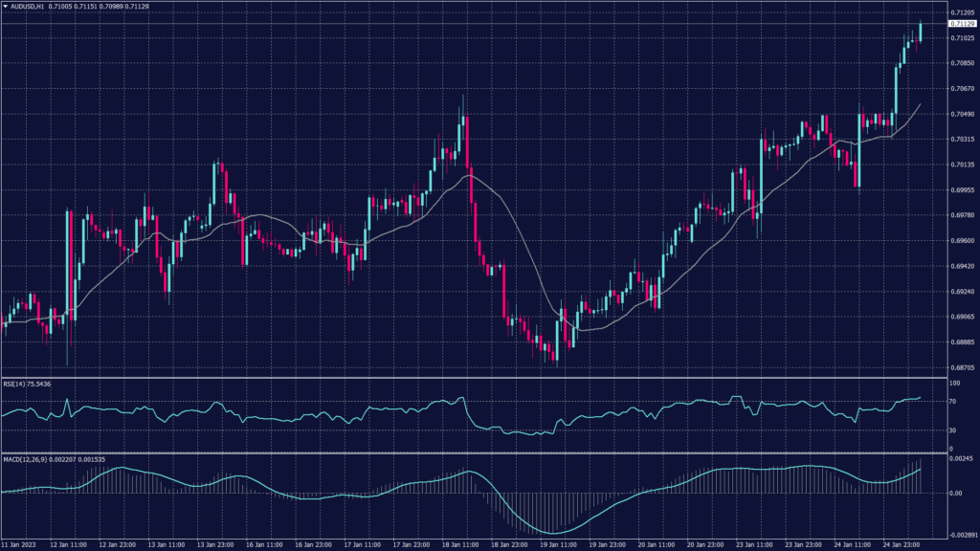Click the RSI 30 level label
The height and width of the screenshot is (551, 980).
pyautogui.click(x=954, y=431)
